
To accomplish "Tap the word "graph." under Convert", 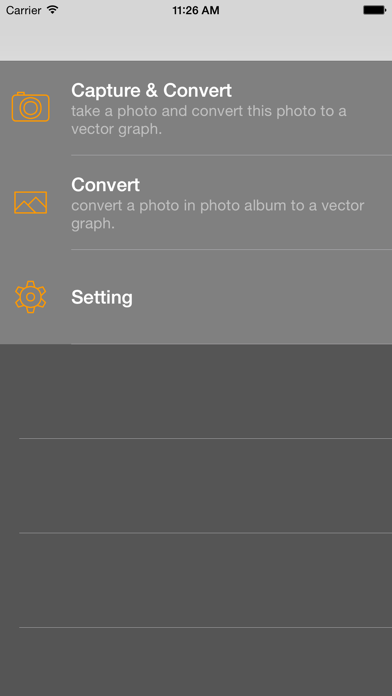I will [x=93, y=224].
